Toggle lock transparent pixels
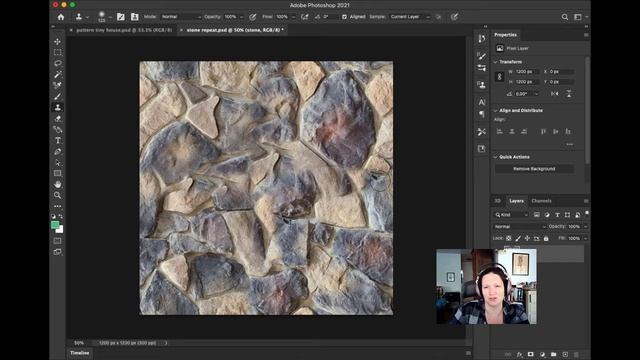This screenshot has height=360, width=640. click(x=509, y=238)
